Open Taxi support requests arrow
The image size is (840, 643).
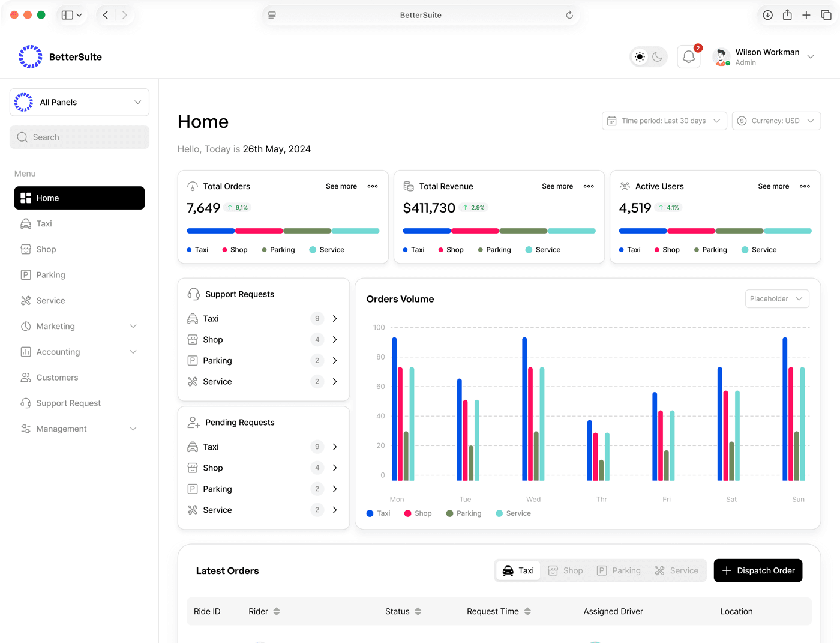pyautogui.click(x=335, y=319)
